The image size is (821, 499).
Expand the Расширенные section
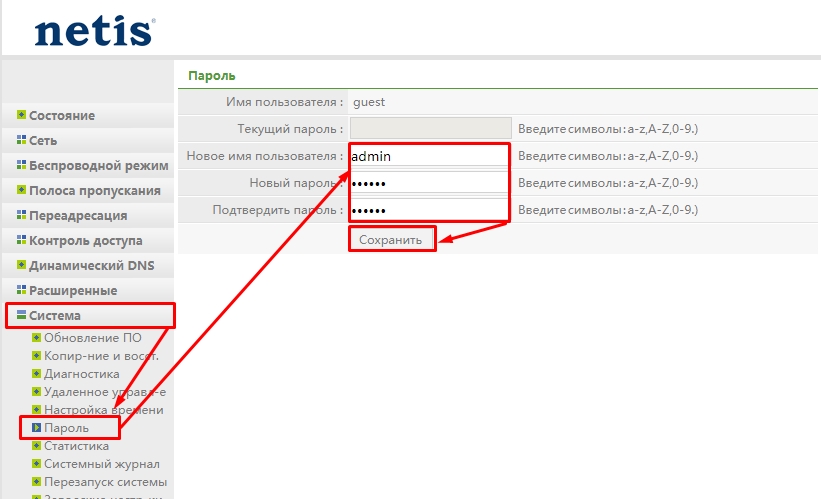point(72,291)
